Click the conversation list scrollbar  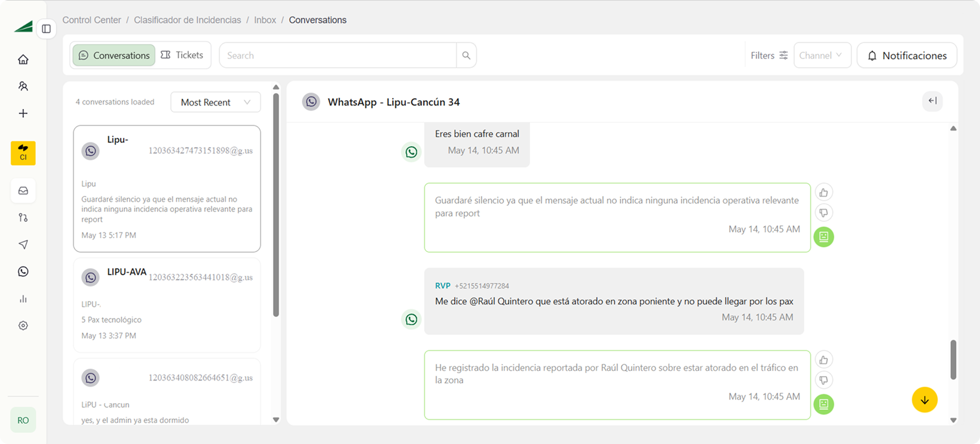276,205
